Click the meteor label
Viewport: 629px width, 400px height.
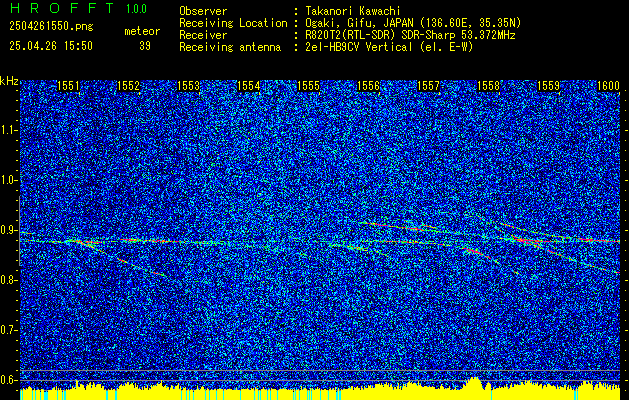(142, 31)
